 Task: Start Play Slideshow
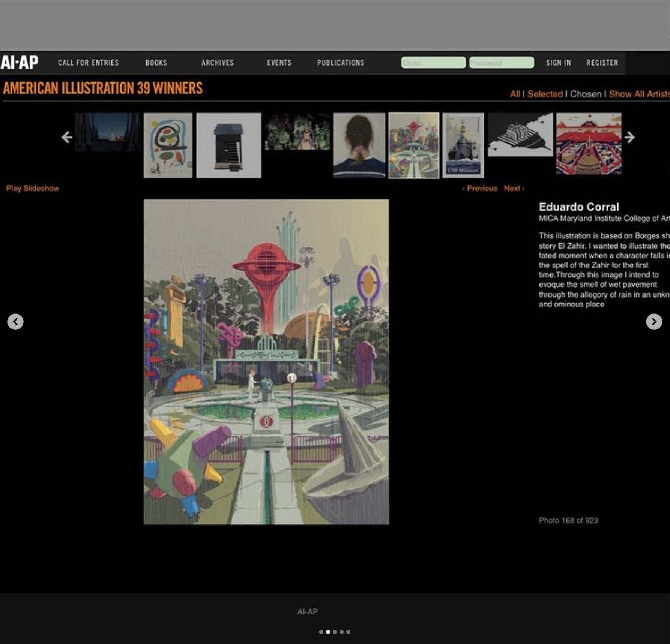coord(33,188)
